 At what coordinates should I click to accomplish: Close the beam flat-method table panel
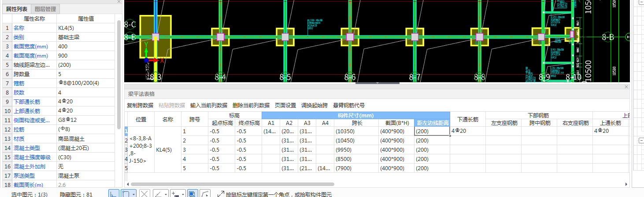627,87
